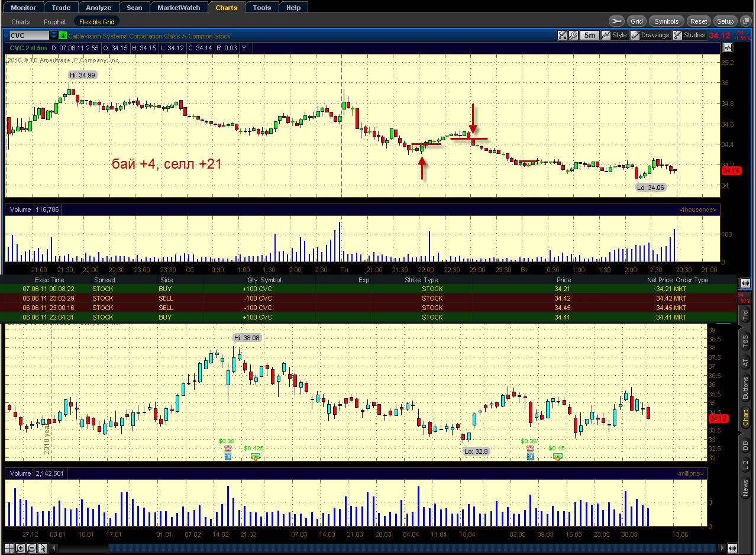Click the zoom in magnifier icon
Viewport: 756px width, 555px height.
tap(20, 548)
